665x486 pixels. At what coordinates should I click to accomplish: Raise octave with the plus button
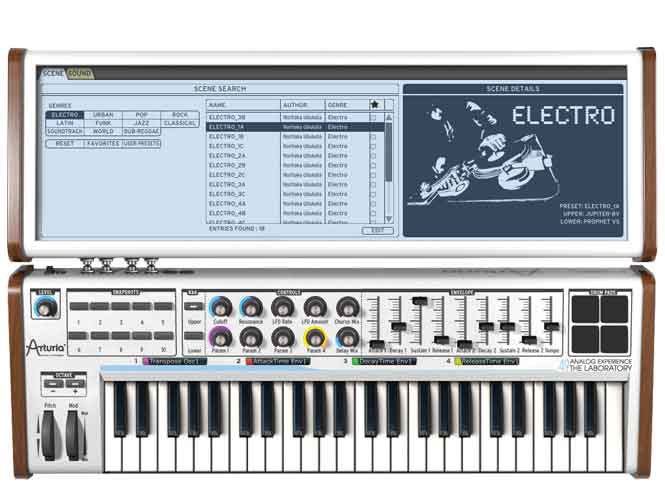tap(75, 384)
